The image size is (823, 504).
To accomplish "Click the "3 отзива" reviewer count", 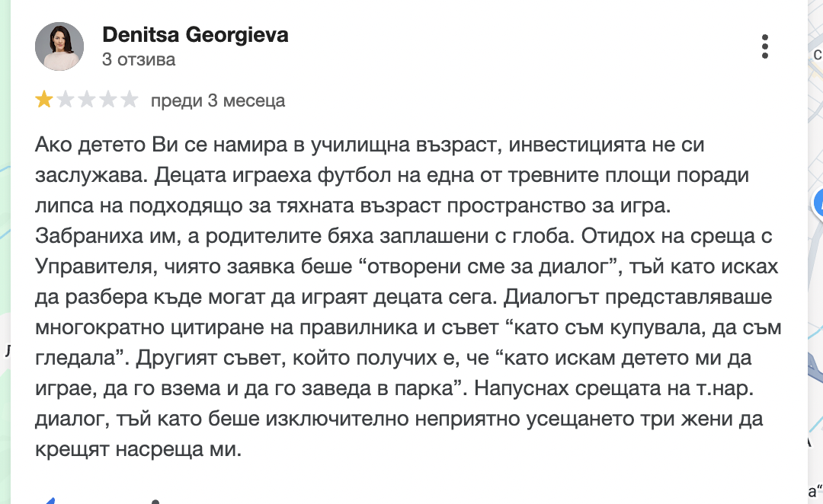I will click(139, 59).
